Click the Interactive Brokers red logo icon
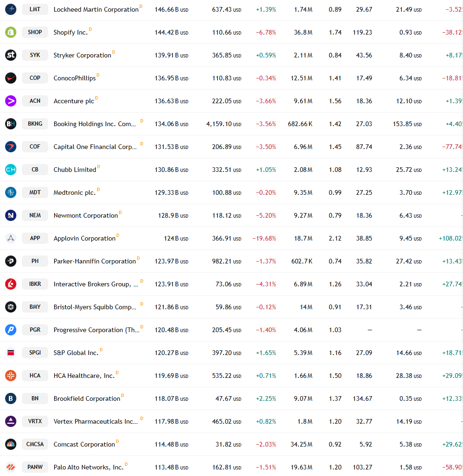 [11, 284]
